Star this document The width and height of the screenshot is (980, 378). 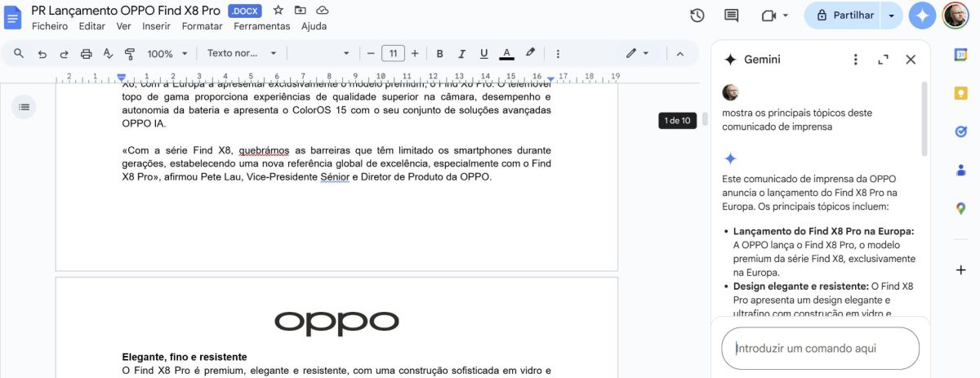tap(278, 11)
